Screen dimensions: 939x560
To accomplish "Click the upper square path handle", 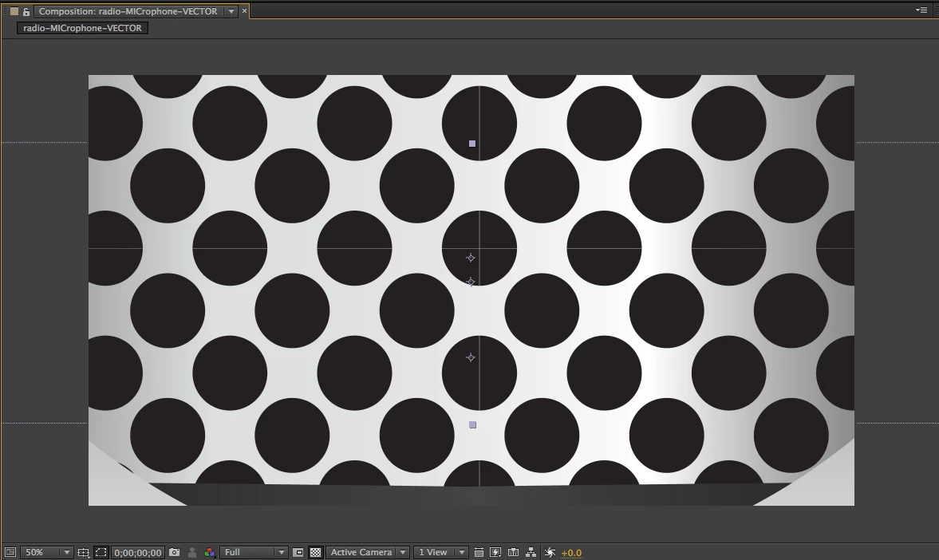I will tap(472, 144).
